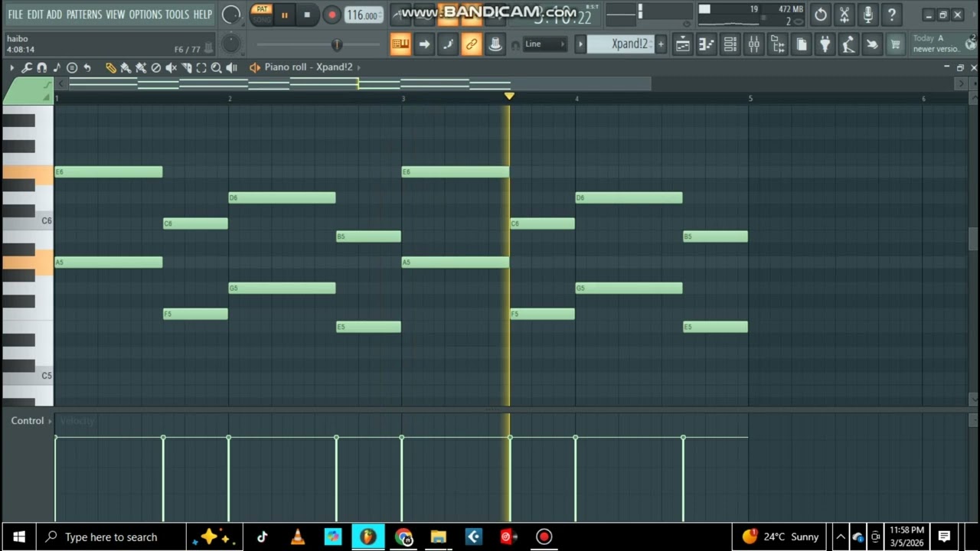Image resolution: width=980 pixels, height=551 pixels.
Task: Select the Playback scrub speaker tool
Action: coord(231,68)
